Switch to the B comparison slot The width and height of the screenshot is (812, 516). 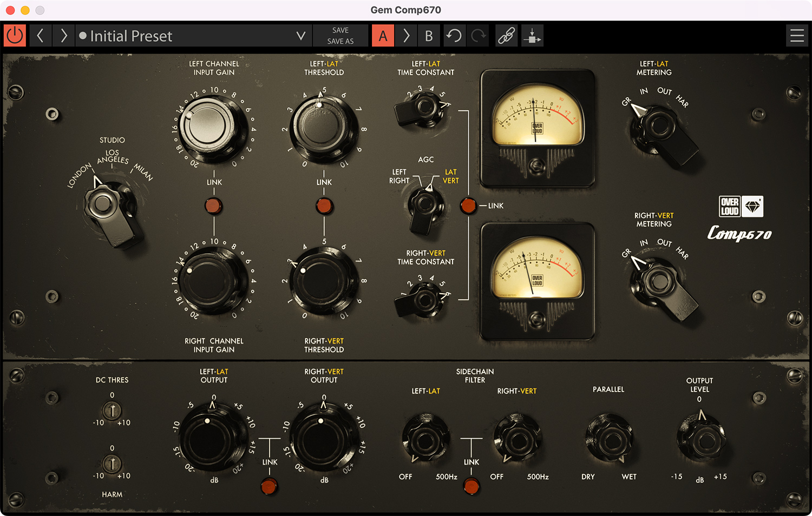tap(429, 36)
